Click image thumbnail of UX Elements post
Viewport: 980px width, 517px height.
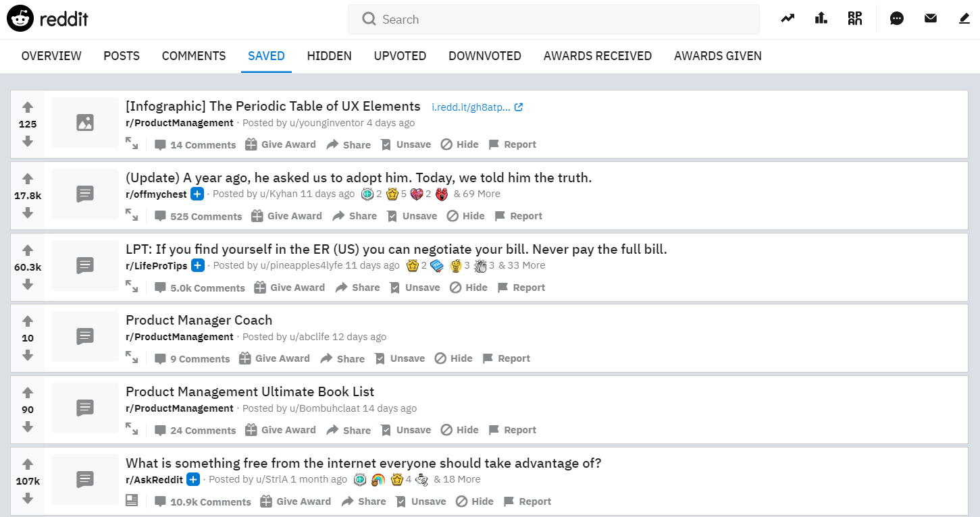(85, 122)
